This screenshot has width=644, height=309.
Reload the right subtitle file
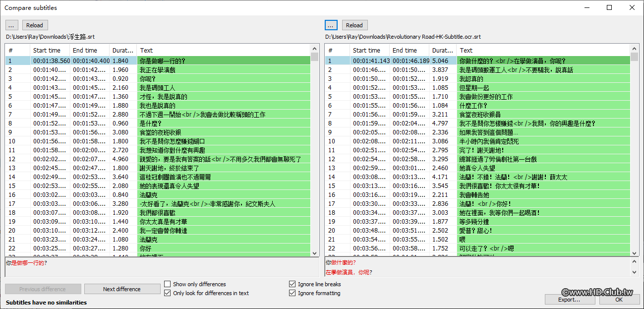(354, 25)
